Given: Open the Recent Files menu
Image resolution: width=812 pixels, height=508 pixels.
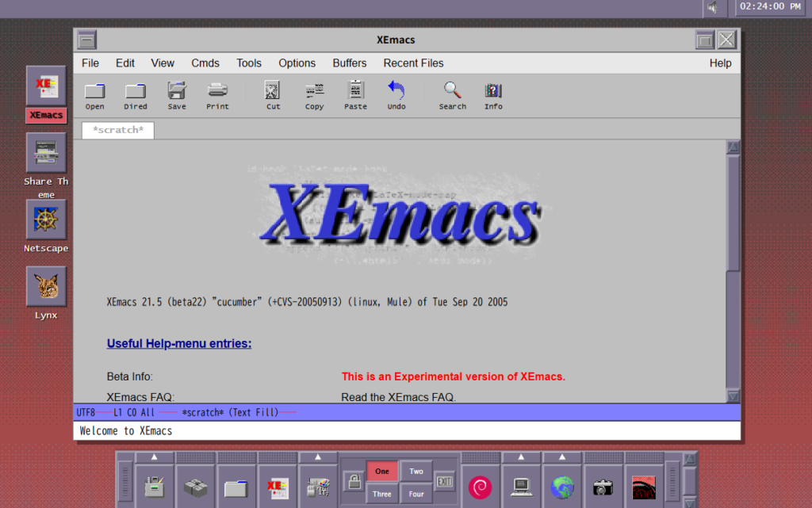Looking at the screenshot, I should tap(413, 63).
